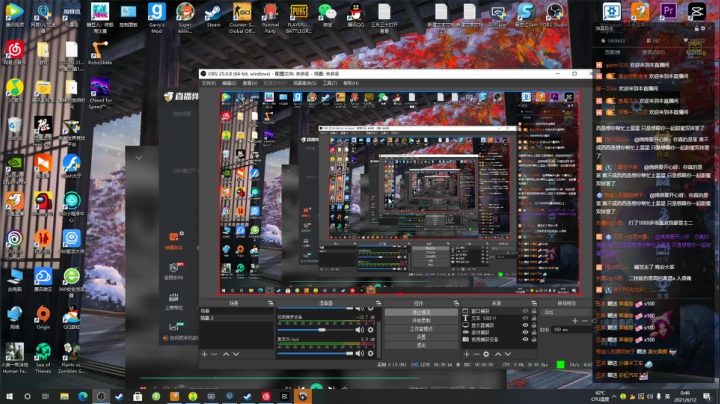Open the 工具(T) menu in OBS

(330, 83)
